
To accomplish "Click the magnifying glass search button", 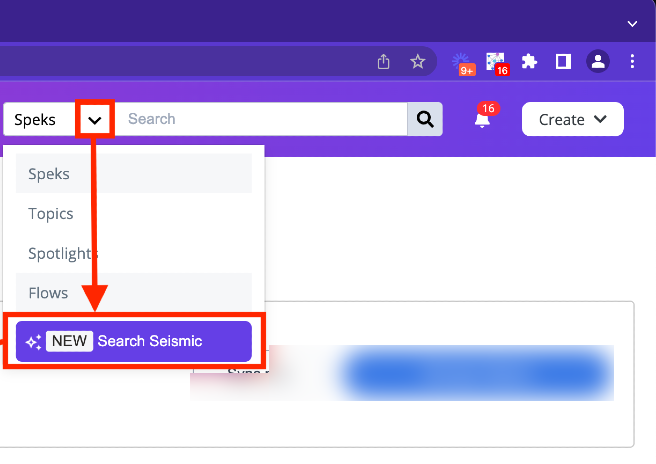I will coord(425,119).
